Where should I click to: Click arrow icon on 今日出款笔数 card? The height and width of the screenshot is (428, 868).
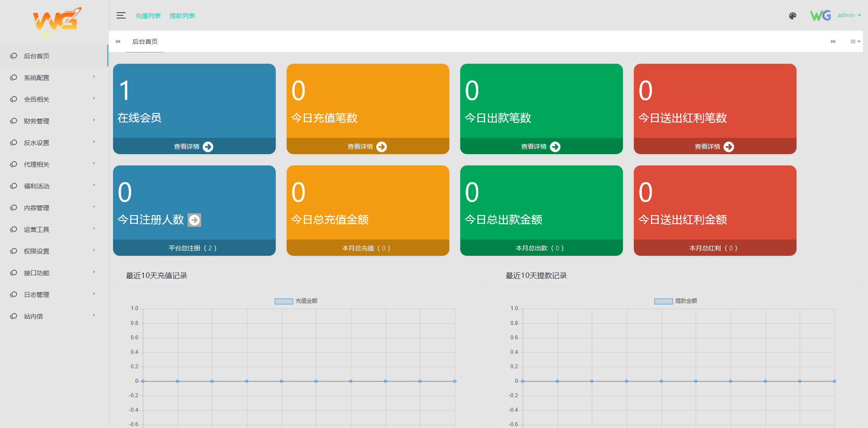click(555, 147)
